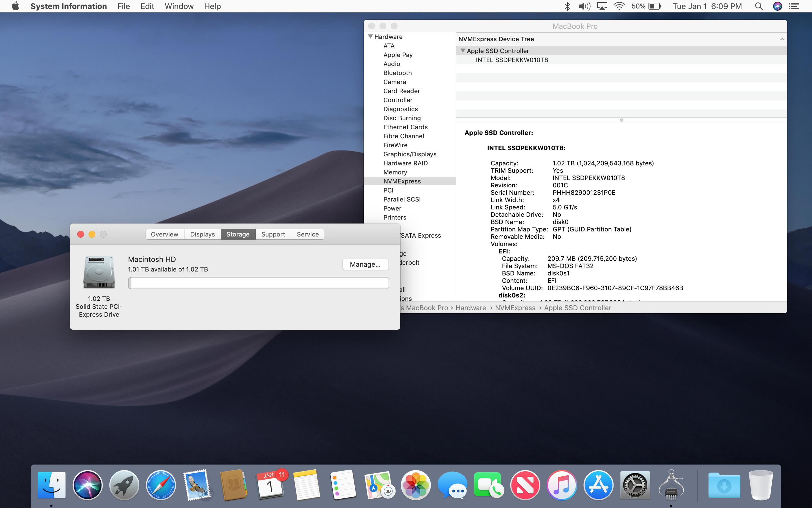Screen dimensions: 812x508
Task: Open the Edit menu
Action: pyautogui.click(x=147, y=6)
